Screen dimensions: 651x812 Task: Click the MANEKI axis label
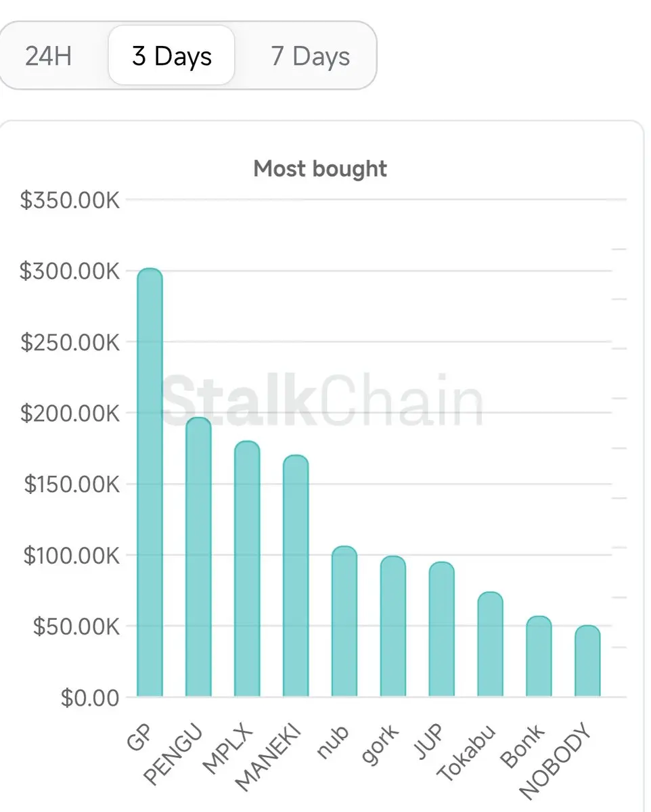[x=269, y=759]
